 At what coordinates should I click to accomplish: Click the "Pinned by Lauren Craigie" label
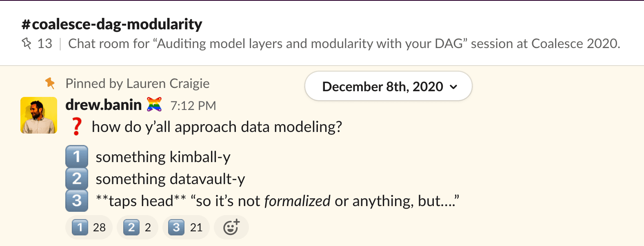(x=138, y=83)
